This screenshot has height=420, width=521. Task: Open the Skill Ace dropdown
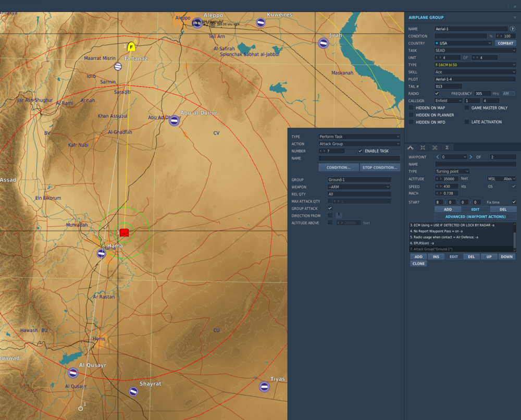pos(475,72)
